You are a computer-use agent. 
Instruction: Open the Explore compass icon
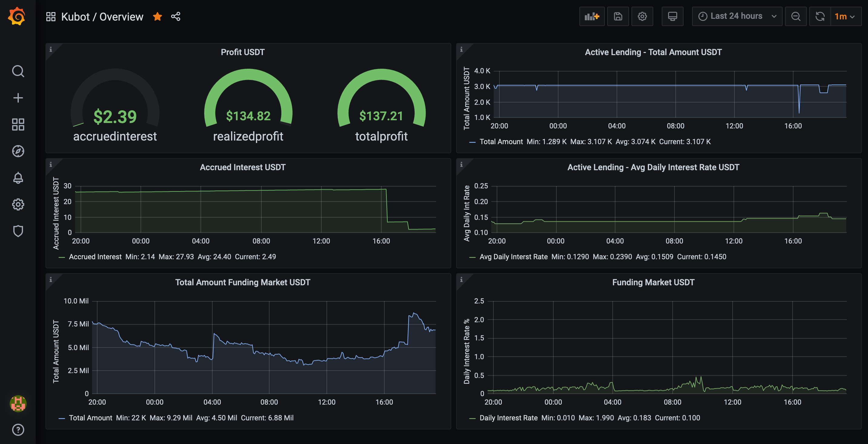[18, 151]
